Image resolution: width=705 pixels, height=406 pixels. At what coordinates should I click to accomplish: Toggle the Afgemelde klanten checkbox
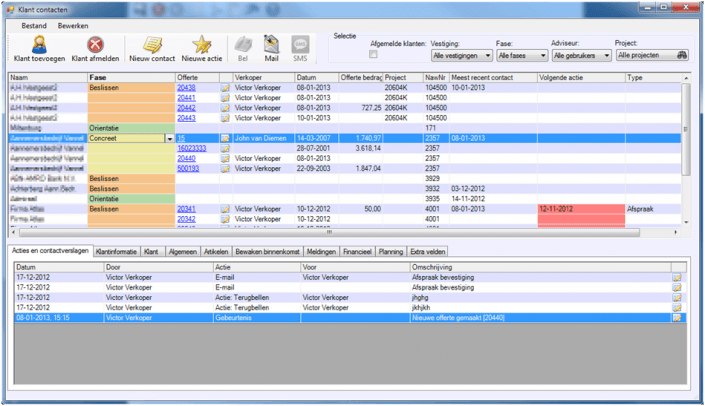tap(374, 55)
